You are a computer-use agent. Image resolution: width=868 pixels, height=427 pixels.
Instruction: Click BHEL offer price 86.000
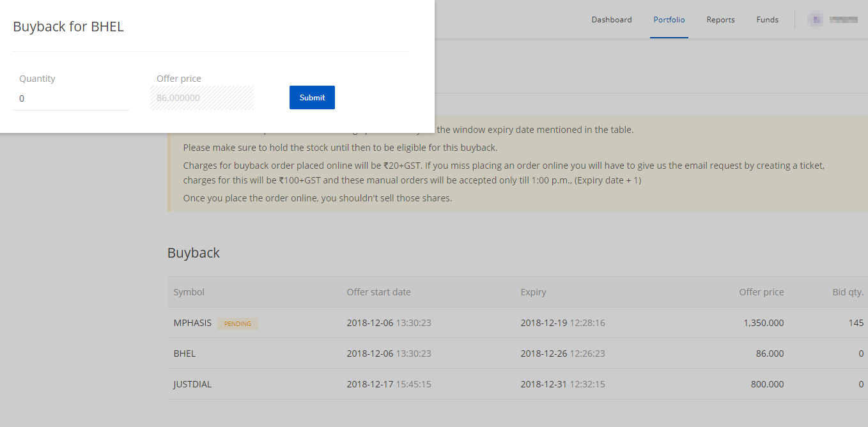tap(769, 353)
